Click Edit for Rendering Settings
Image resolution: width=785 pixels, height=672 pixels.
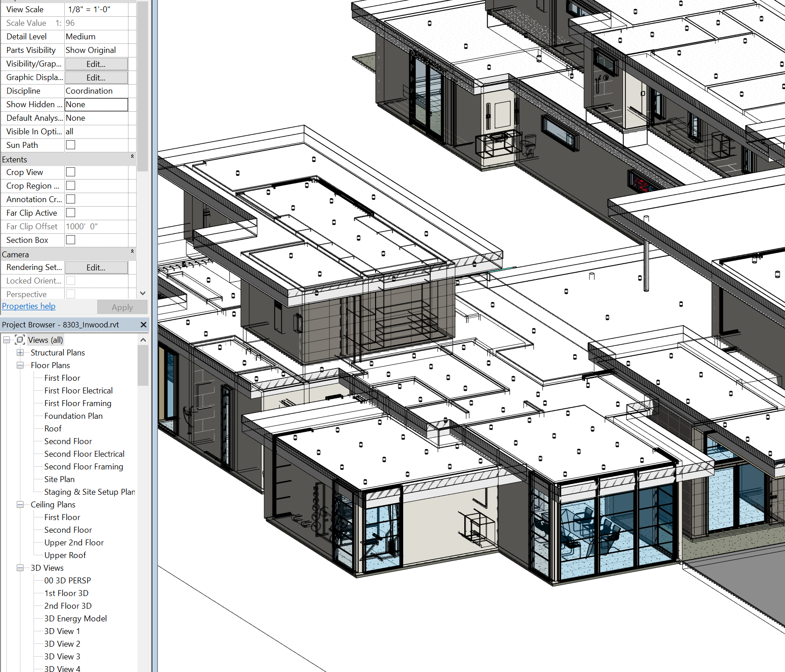pyautogui.click(x=96, y=268)
